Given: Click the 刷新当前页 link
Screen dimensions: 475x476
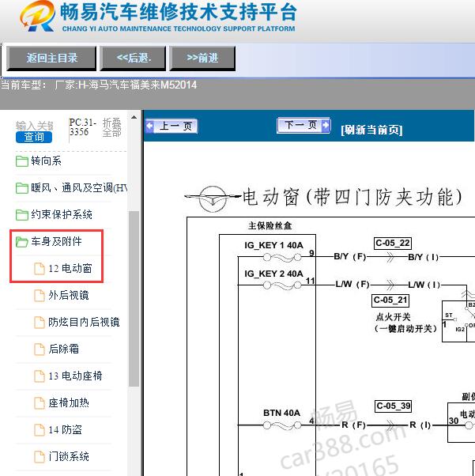Looking at the screenshot, I should 371,130.
